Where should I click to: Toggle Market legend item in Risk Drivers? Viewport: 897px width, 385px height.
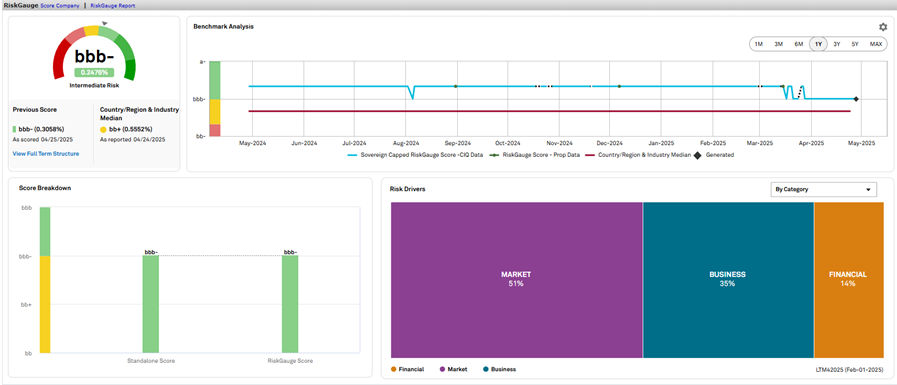pos(453,370)
